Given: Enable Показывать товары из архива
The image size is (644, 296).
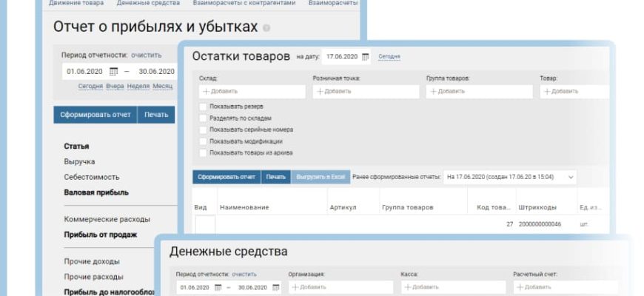Looking at the screenshot, I should pyautogui.click(x=203, y=152).
